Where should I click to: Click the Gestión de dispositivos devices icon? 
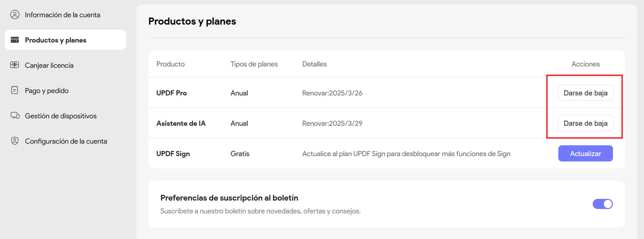tap(15, 116)
